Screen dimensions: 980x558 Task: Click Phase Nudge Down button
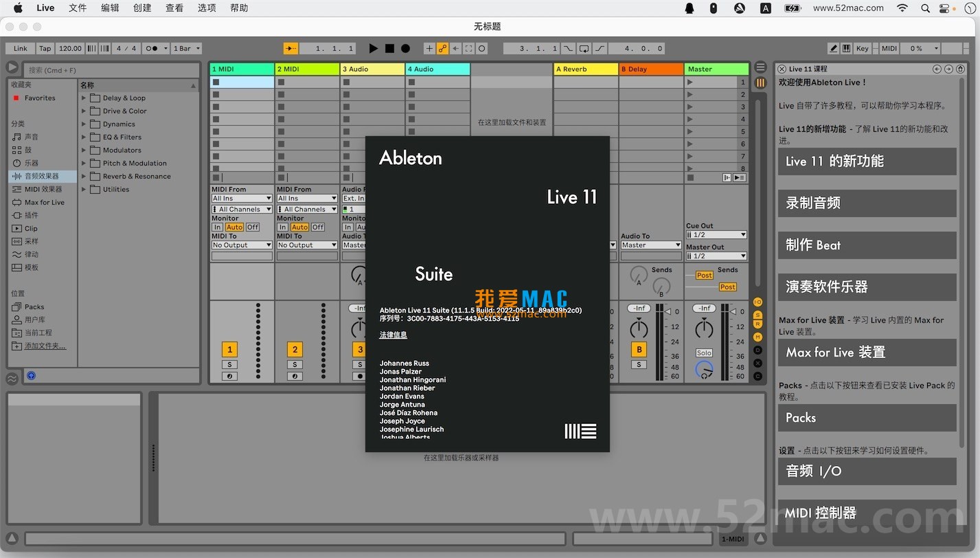click(92, 49)
